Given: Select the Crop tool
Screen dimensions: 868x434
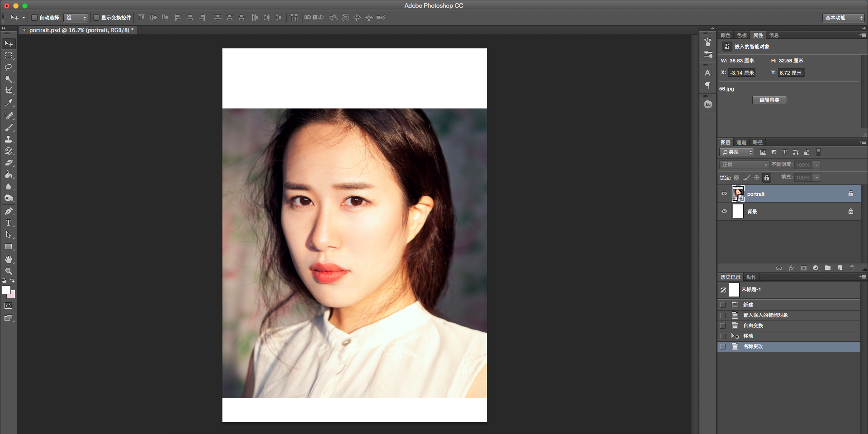Looking at the screenshot, I should pyautogui.click(x=9, y=91).
